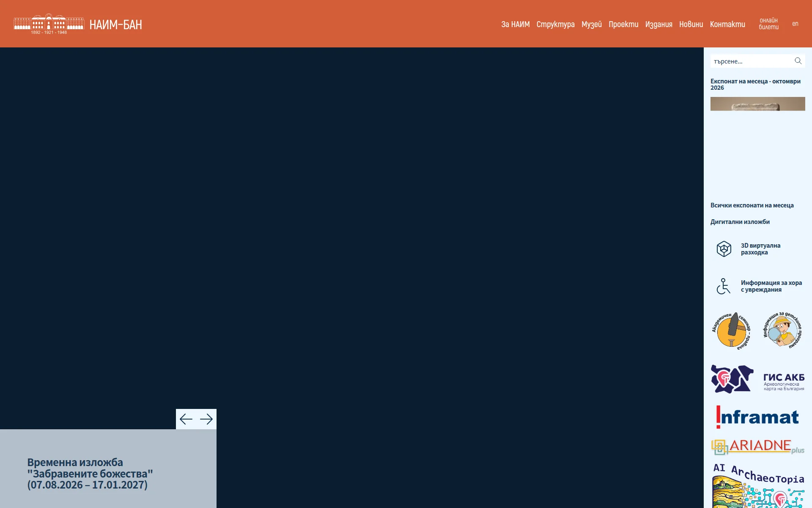
Task: Open Информация за хора с увреждания text
Action: click(771, 286)
